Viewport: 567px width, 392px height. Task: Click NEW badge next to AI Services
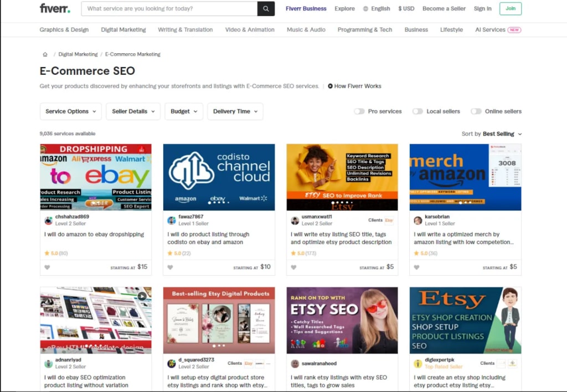514,30
